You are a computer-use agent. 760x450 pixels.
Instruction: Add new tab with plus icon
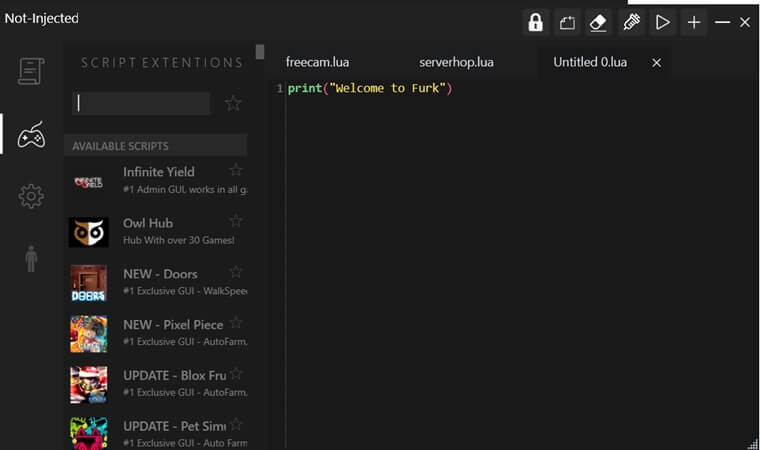694,22
